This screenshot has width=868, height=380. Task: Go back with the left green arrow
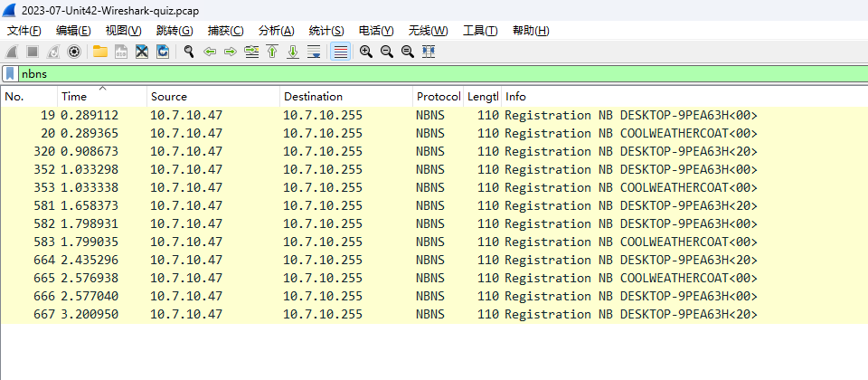[210, 52]
